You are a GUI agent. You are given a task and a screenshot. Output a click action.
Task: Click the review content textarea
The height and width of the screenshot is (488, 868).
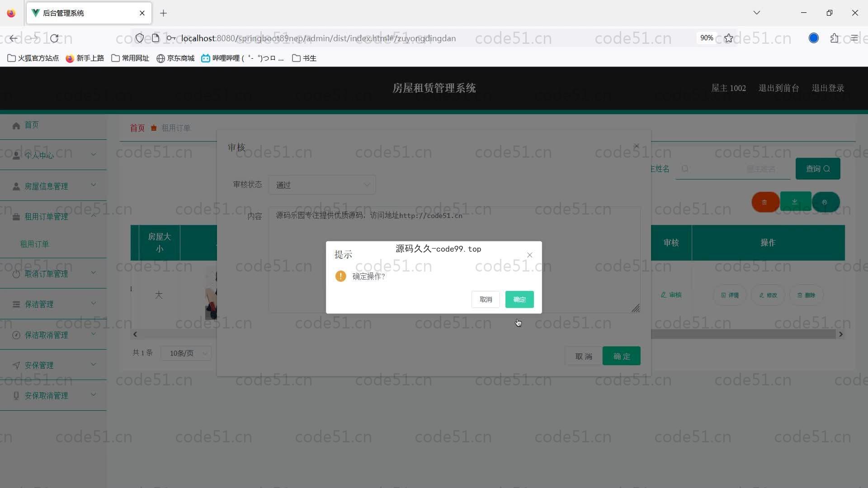point(454,260)
